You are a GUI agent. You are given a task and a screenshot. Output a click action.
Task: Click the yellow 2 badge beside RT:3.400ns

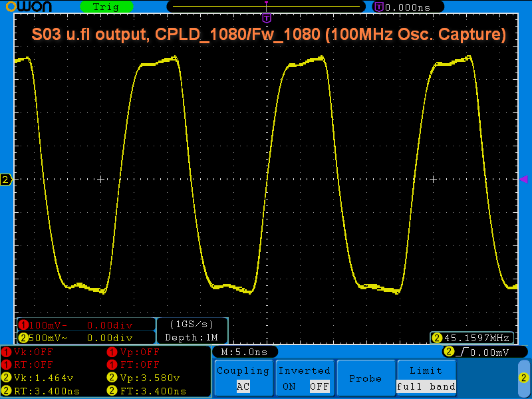click(x=7, y=391)
